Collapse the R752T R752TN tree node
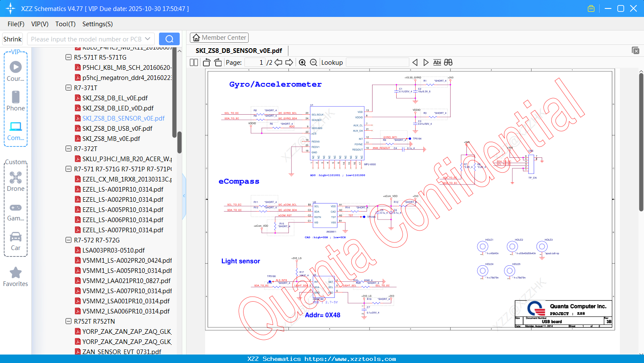644x363 pixels. coord(69,321)
